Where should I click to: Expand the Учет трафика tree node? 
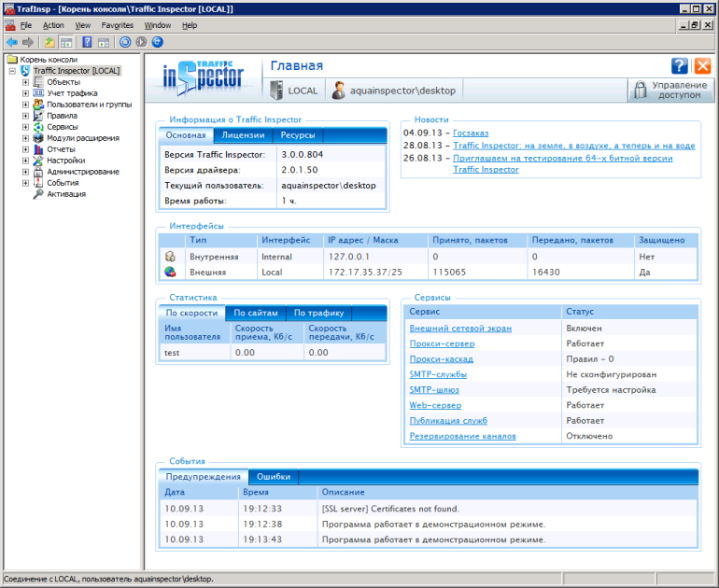tap(26, 93)
